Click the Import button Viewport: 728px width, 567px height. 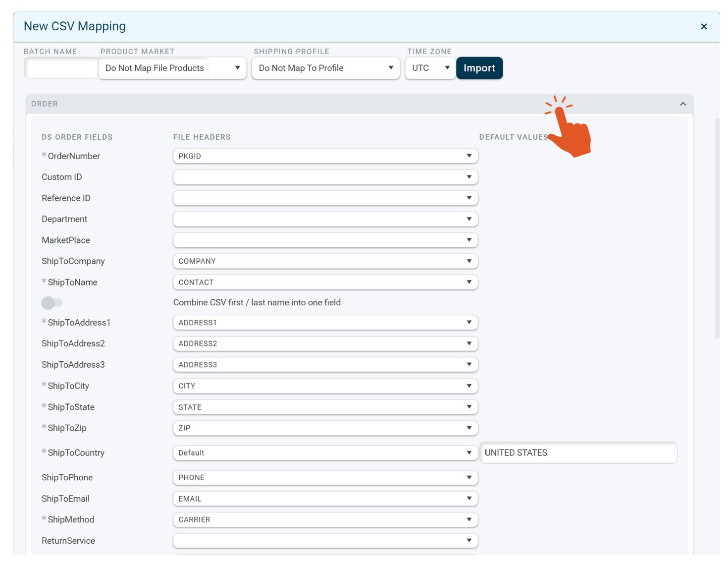click(479, 68)
